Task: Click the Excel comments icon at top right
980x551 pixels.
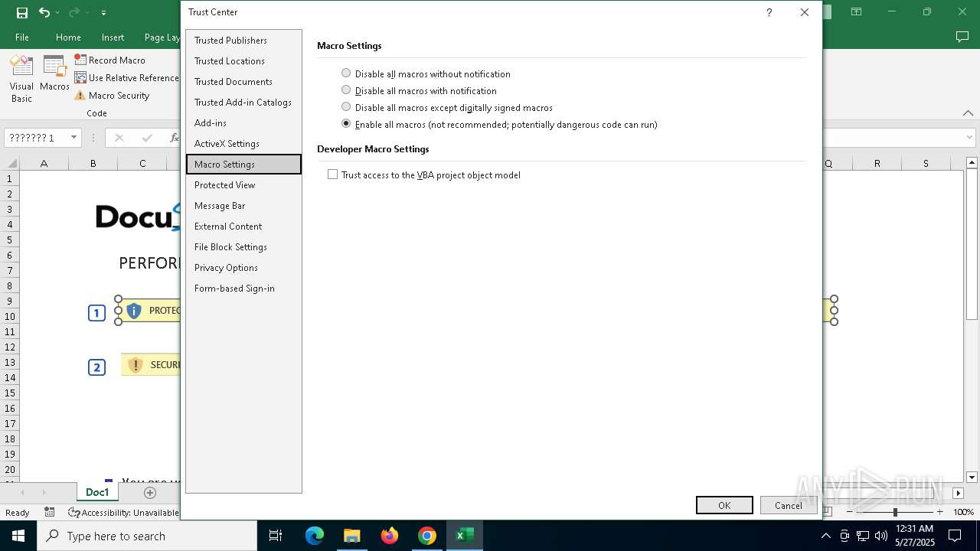Action: [962, 37]
